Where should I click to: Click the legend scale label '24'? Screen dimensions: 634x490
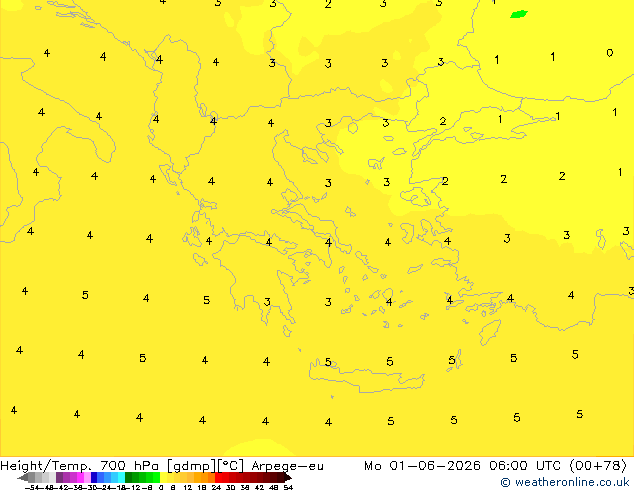click(216, 488)
